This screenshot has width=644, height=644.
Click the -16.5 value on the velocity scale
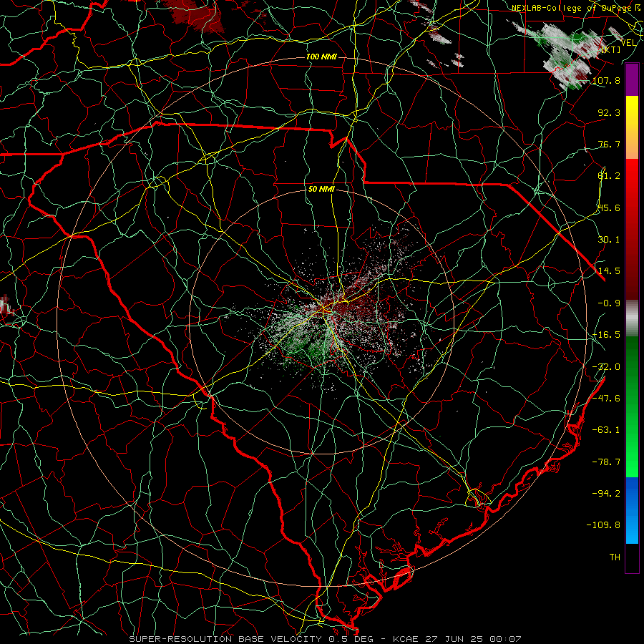[606, 335]
